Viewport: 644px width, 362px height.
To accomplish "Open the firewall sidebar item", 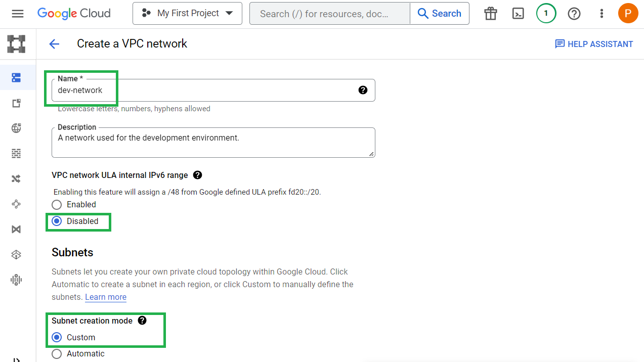I will tap(16, 153).
